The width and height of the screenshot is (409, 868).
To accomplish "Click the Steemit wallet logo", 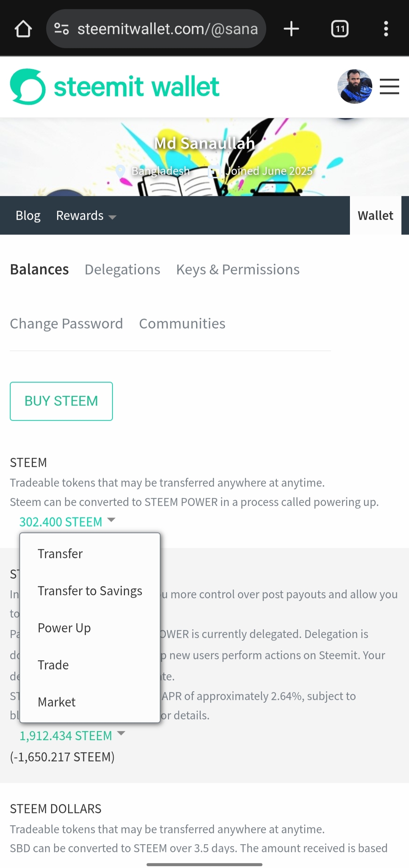I will (x=114, y=87).
